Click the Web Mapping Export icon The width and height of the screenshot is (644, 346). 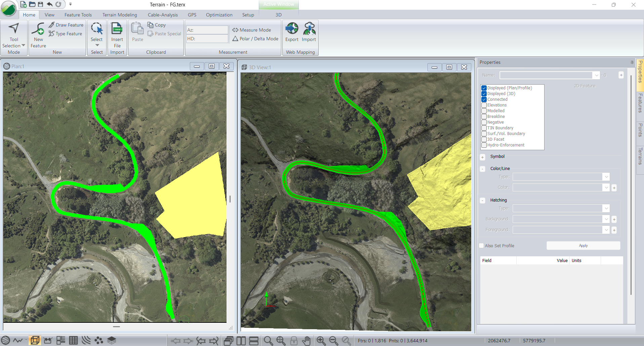click(292, 29)
